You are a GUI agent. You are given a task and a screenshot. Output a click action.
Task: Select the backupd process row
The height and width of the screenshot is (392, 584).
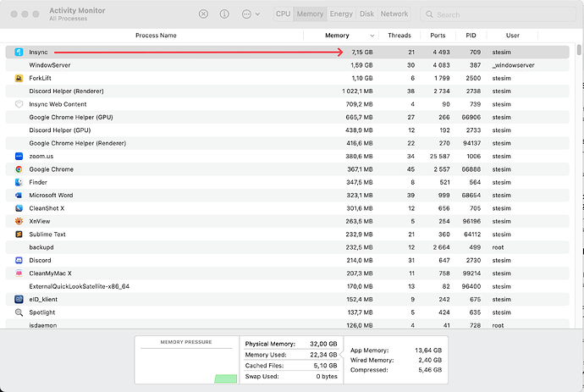tap(287, 247)
